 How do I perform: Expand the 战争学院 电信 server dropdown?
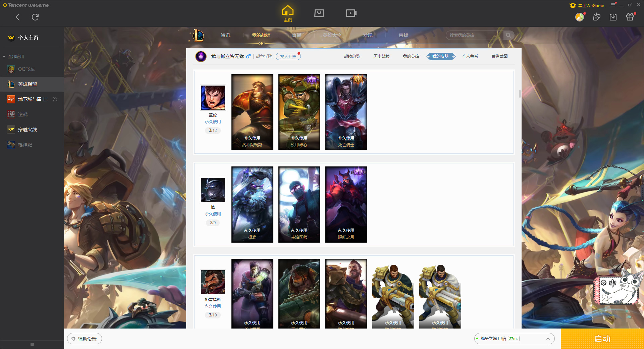coord(514,339)
